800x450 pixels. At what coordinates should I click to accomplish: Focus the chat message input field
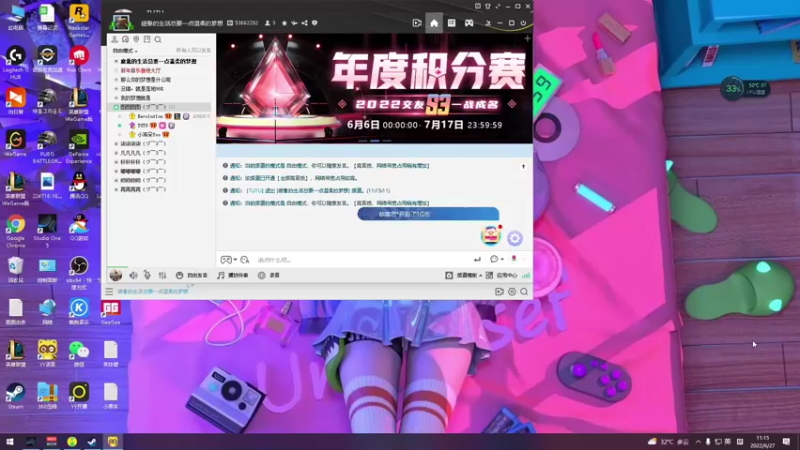coord(360,260)
